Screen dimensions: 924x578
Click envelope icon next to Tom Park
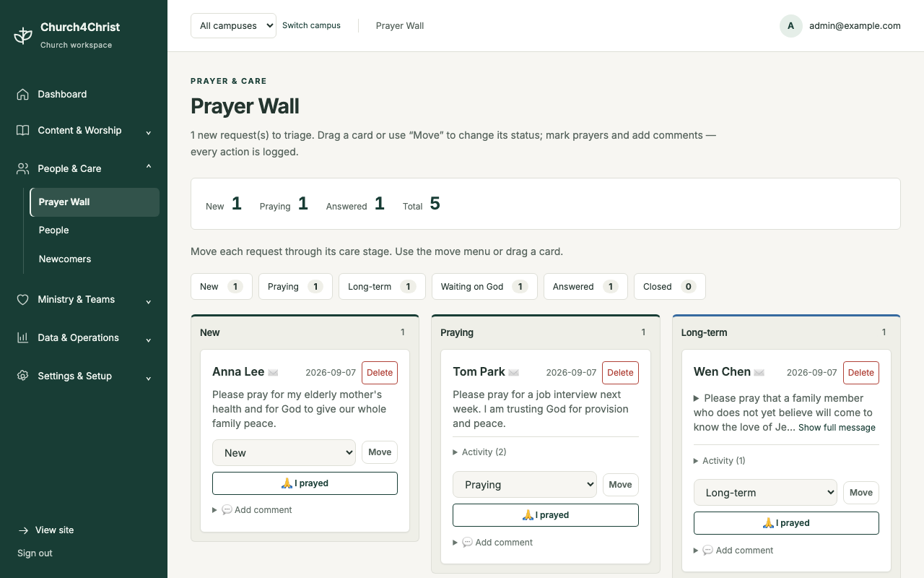coord(514,373)
